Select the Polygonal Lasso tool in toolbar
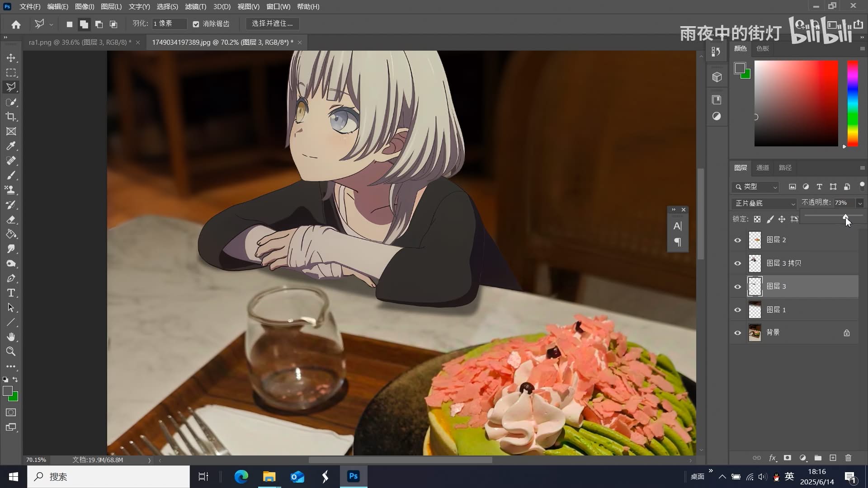The image size is (868, 488). [11, 87]
